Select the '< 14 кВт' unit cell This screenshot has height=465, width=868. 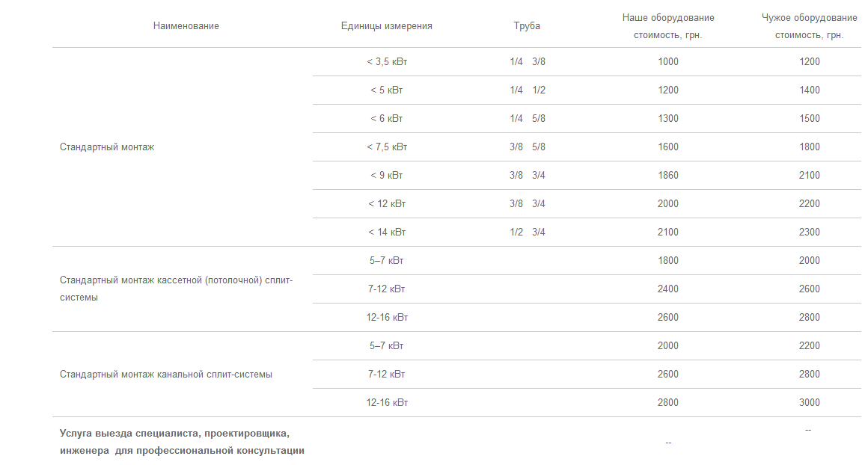pyautogui.click(x=386, y=232)
